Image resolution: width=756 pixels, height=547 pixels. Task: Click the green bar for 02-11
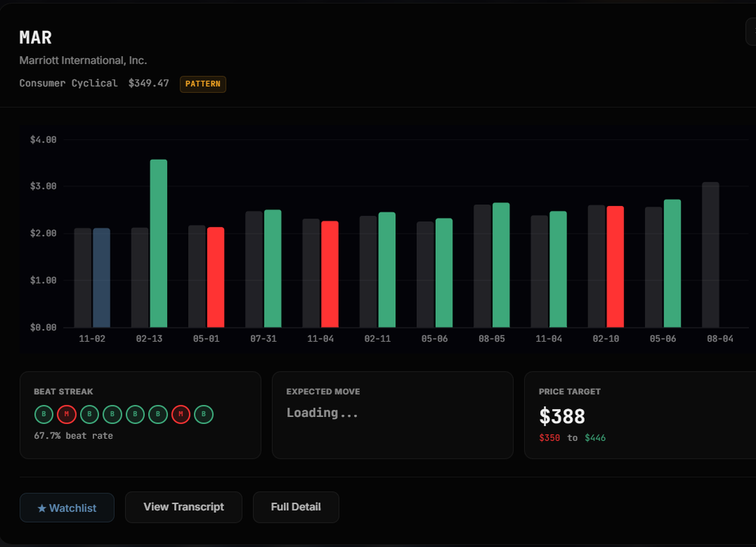[387, 270]
